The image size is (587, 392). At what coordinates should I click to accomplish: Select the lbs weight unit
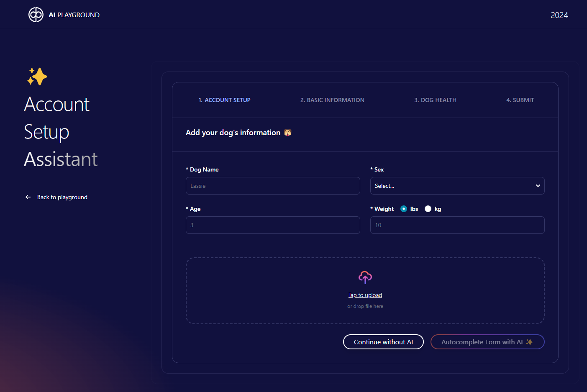[404, 209]
